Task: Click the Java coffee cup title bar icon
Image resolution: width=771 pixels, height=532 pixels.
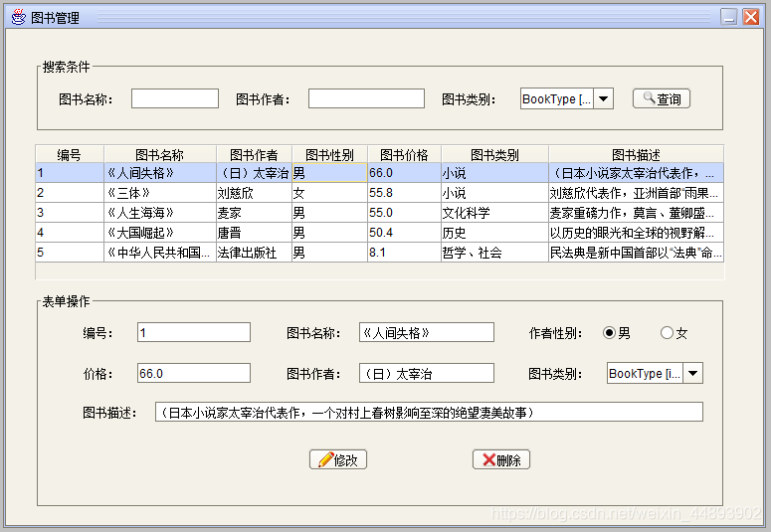Action: [18, 17]
